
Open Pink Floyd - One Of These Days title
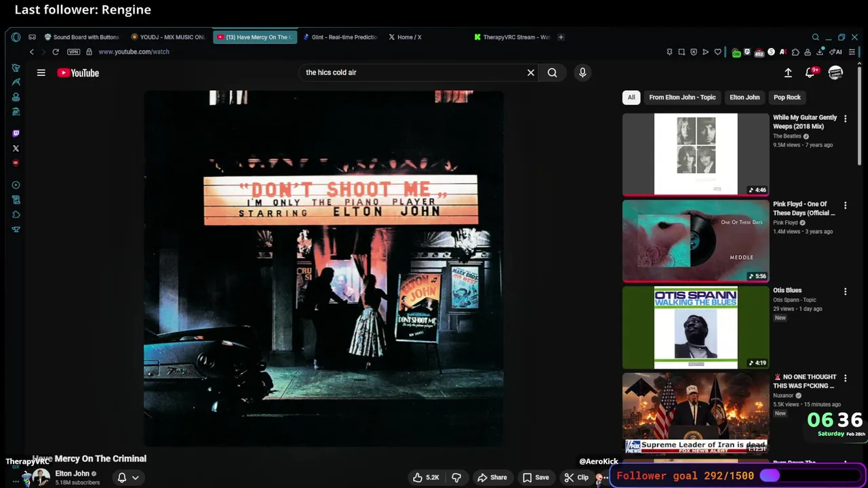point(804,208)
